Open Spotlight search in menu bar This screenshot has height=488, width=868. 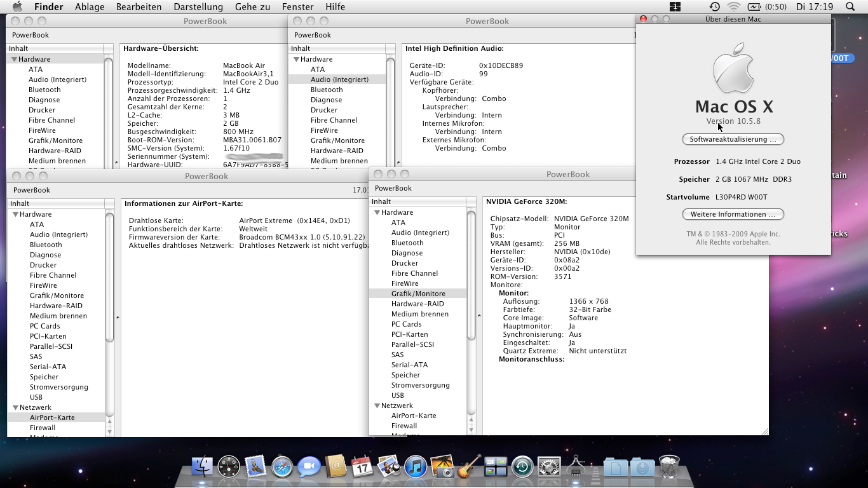(x=850, y=6)
